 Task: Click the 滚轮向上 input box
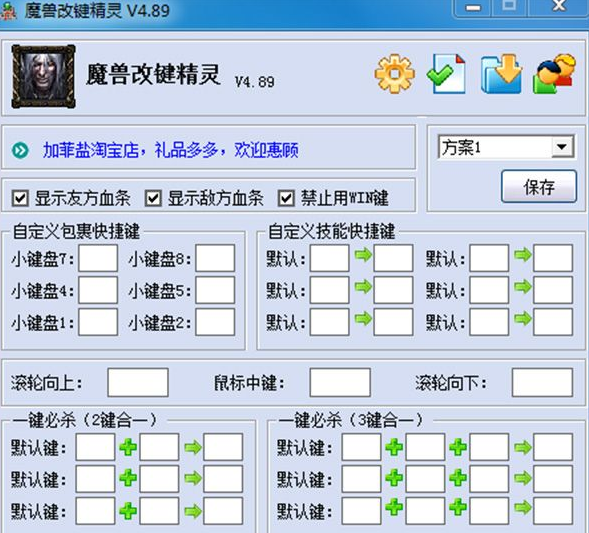coord(138,382)
